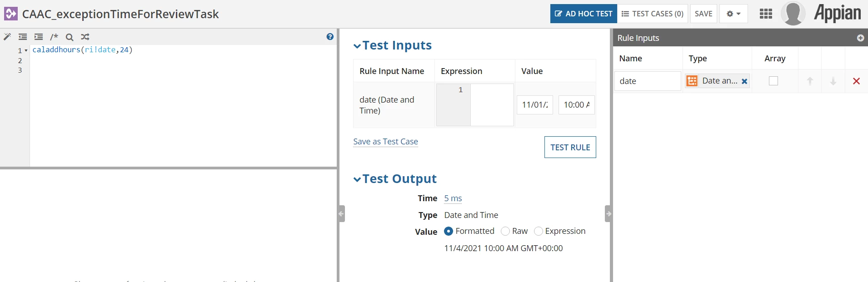Toggle the Array checkbox for date input
This screenshot has height=282, width=868.
(773, 81)
